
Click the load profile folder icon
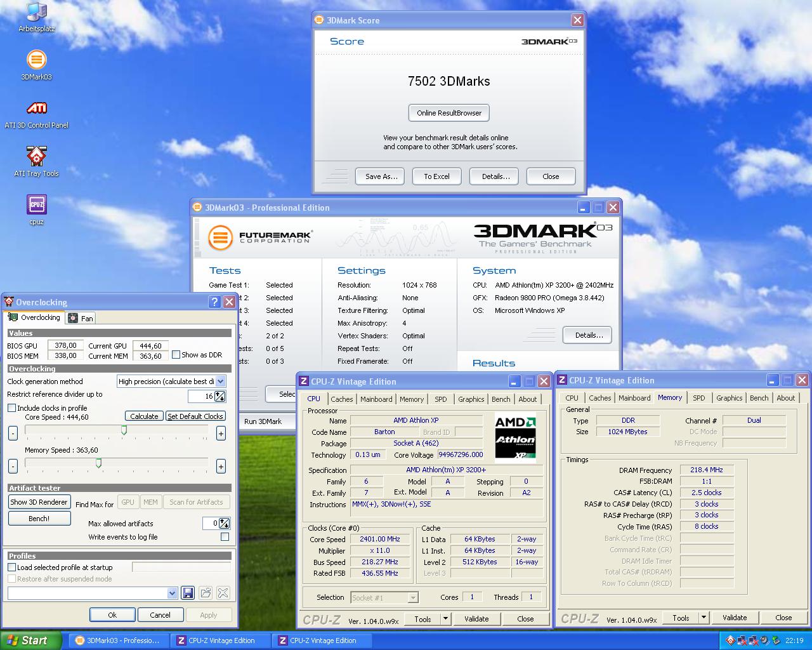[x=206, y=593]
